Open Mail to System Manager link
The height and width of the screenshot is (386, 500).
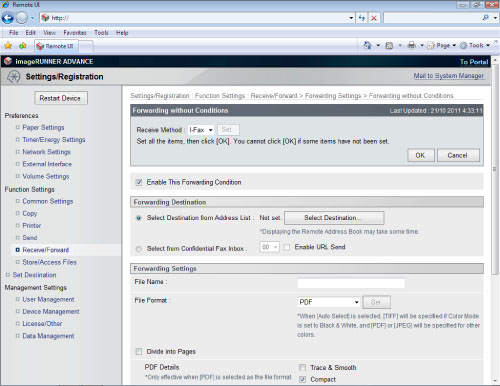(448, 76)
